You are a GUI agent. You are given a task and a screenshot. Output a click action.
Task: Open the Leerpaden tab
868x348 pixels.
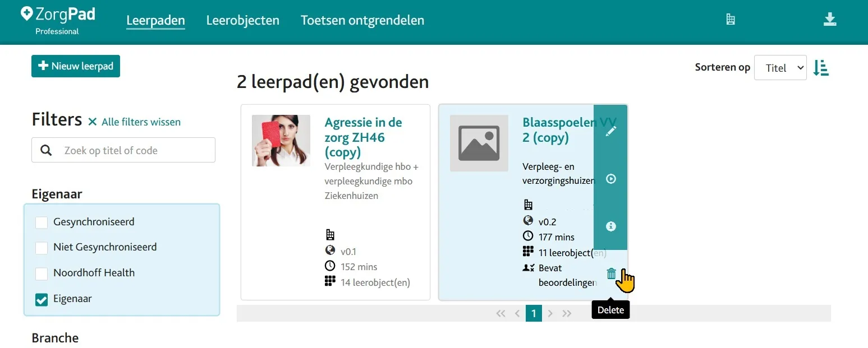click(155, 21)
